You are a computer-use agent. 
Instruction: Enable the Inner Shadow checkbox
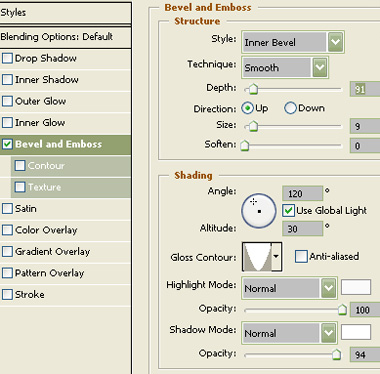7,80
